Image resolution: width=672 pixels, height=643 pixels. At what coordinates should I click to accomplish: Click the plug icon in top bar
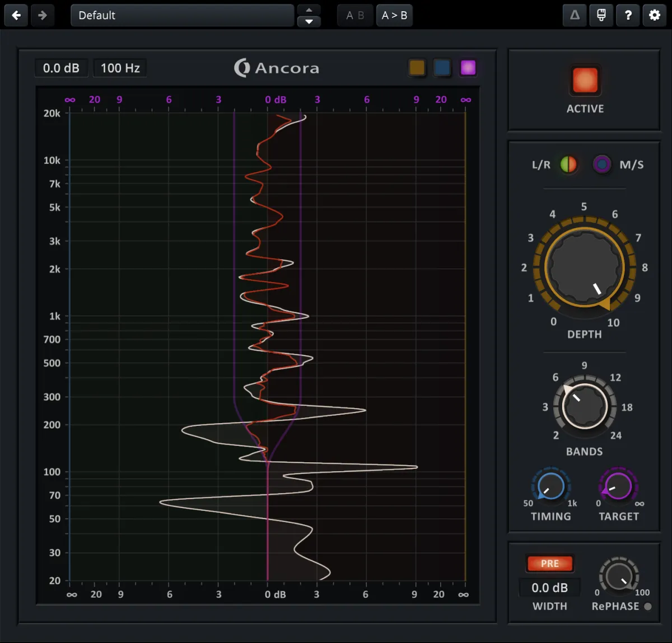(601, 15)
